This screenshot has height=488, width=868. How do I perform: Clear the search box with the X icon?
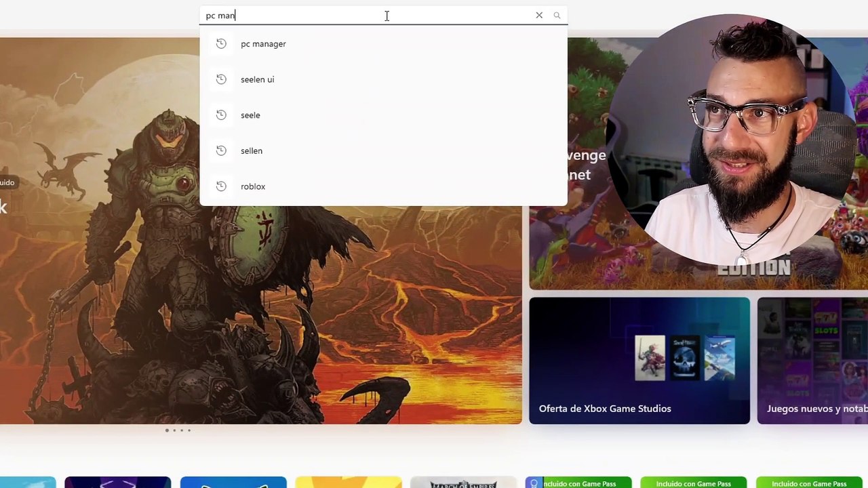[x=539, y=15]
